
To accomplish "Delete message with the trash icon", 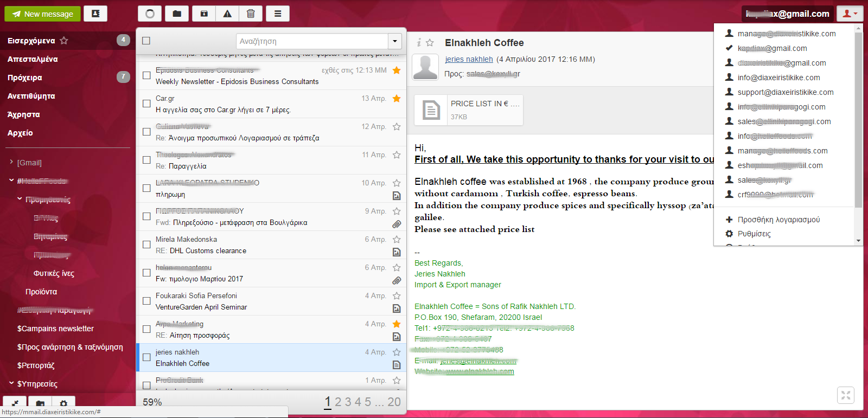I will click(x=251, y=14).
